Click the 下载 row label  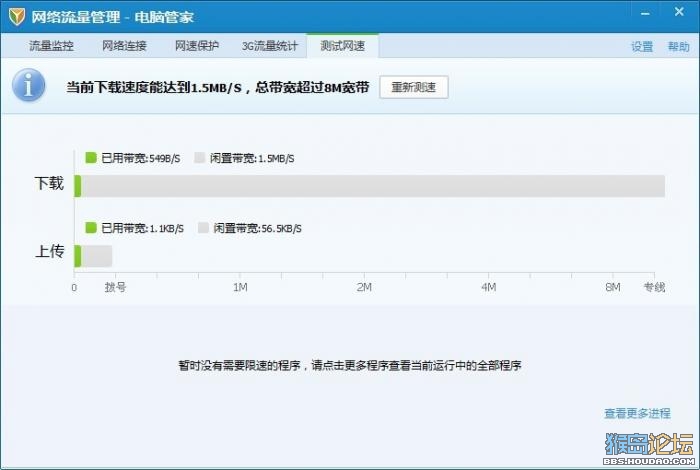[x=49, y=183]
